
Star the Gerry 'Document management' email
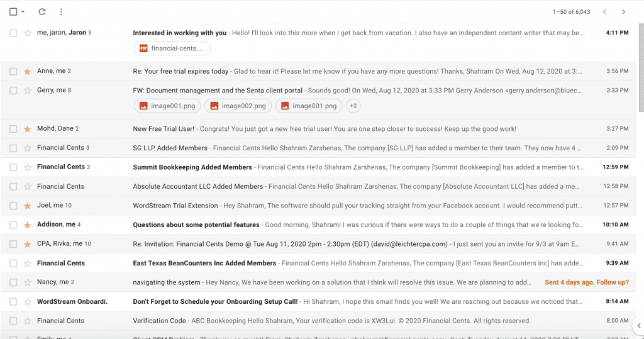(x=28, y=91)
